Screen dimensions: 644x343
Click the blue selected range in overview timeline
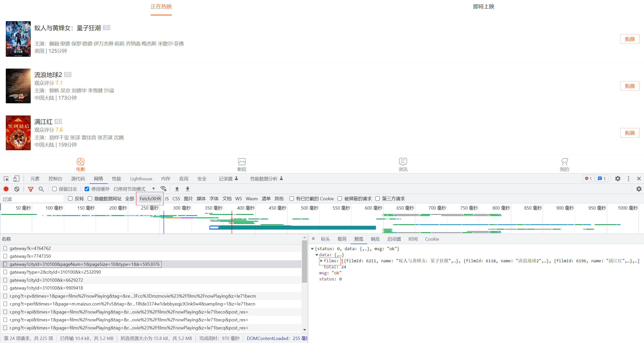[293, 227]
